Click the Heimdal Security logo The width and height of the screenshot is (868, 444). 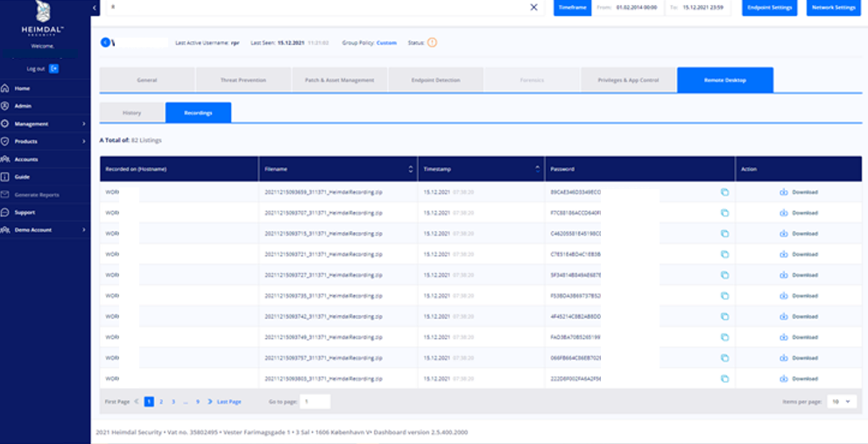point(45,18)
